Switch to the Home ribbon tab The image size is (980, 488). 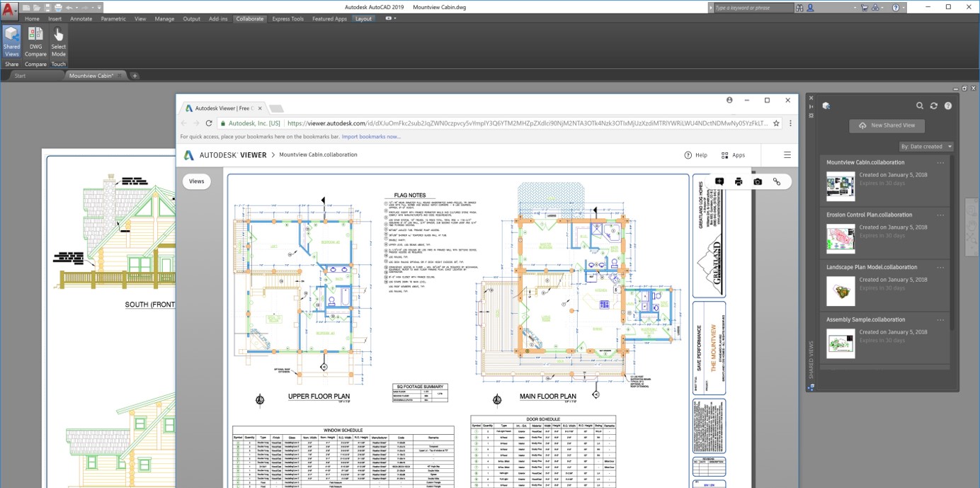click(32, 19)
